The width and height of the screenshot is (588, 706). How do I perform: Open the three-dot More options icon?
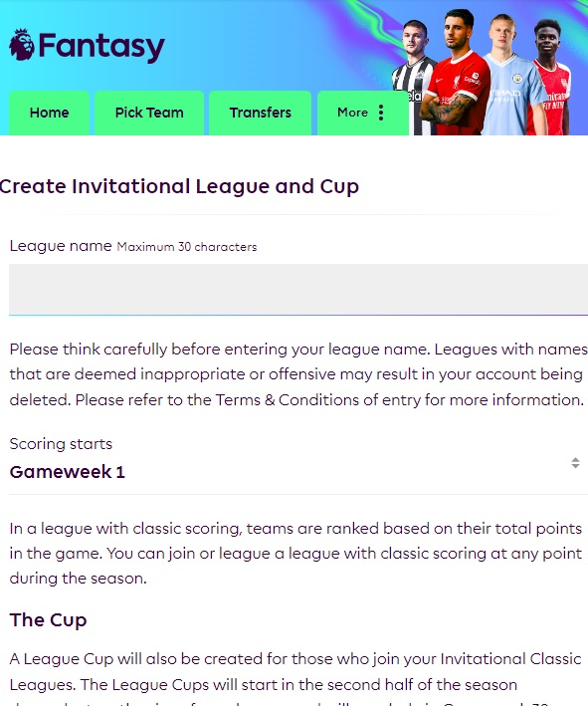pos(381,113)
